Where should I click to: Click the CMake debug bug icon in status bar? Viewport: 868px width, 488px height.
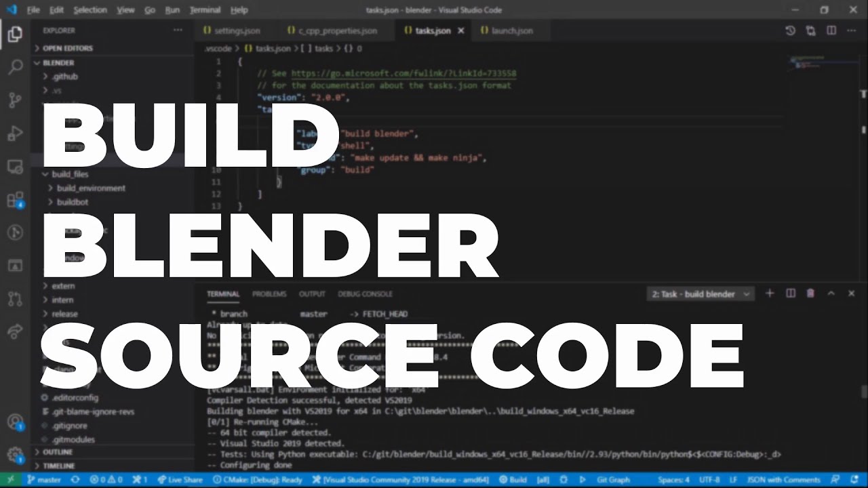pyautogui.click(x=565, y=480)
